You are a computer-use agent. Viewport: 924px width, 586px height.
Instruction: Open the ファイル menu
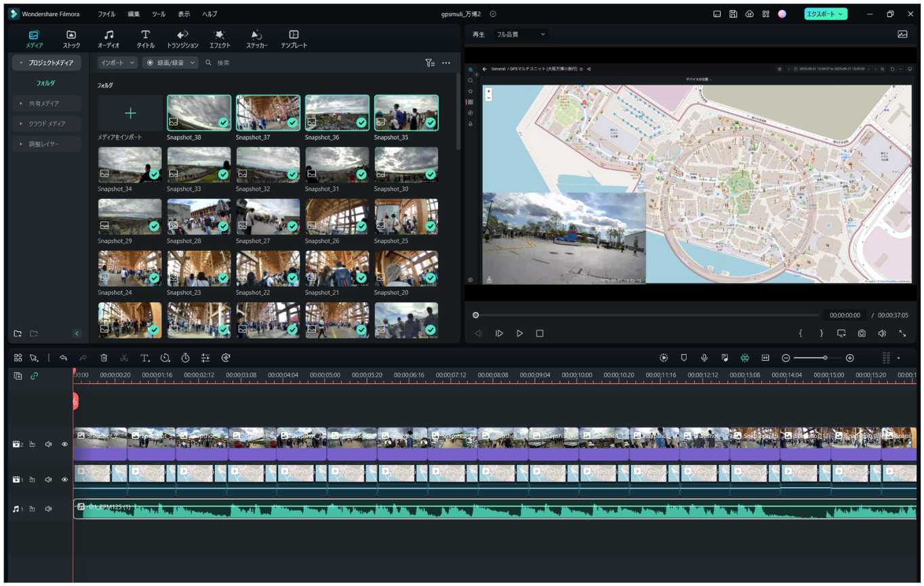[x=106, y=14]
